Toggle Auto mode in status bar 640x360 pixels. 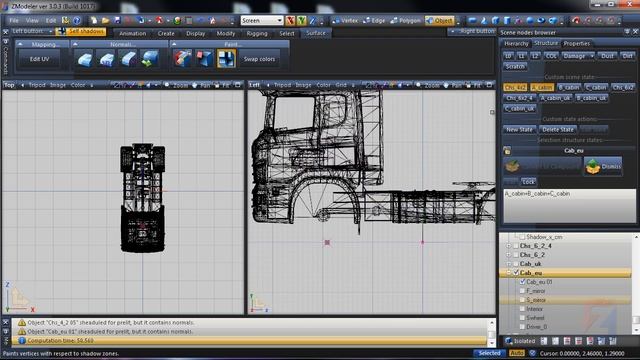[x=516, y=353]
